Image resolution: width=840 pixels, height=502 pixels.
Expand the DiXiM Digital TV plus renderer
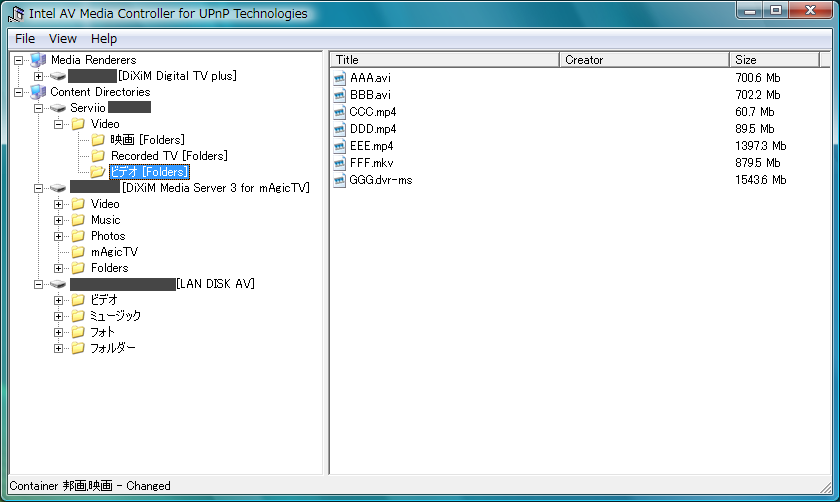click(x=38, y=76)
